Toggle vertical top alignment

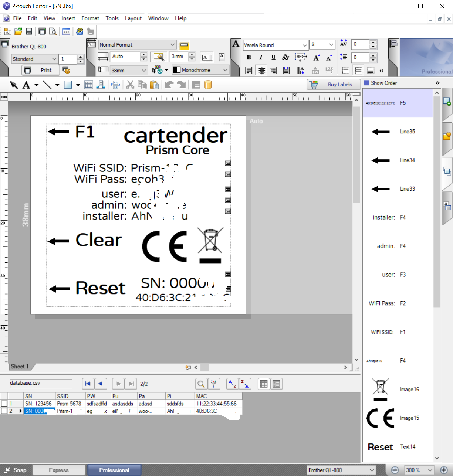(x=346, y=70)
